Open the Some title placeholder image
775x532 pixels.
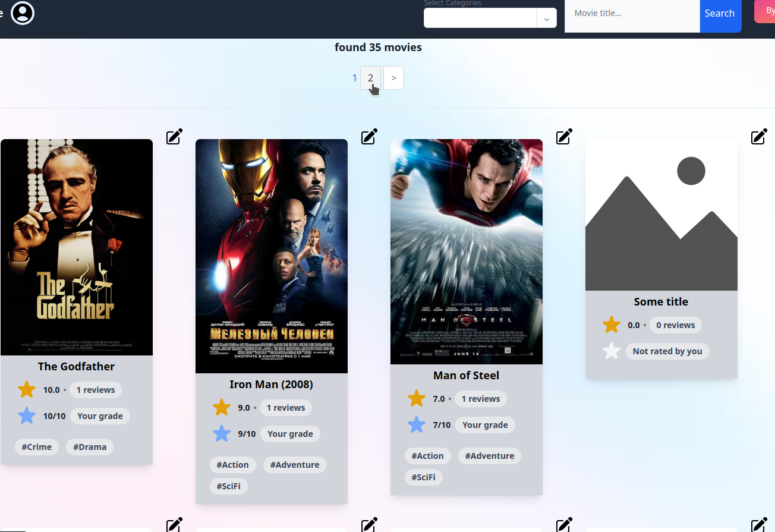661,215
